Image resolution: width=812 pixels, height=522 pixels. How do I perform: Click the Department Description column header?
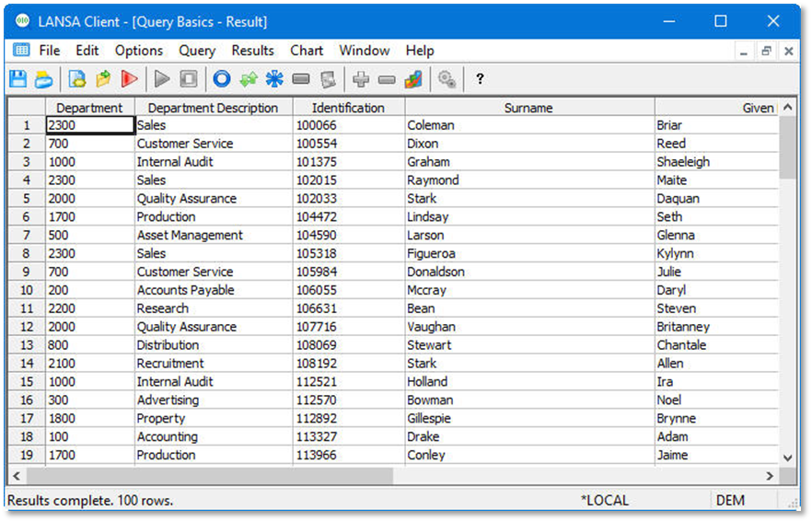click(213, 108)
